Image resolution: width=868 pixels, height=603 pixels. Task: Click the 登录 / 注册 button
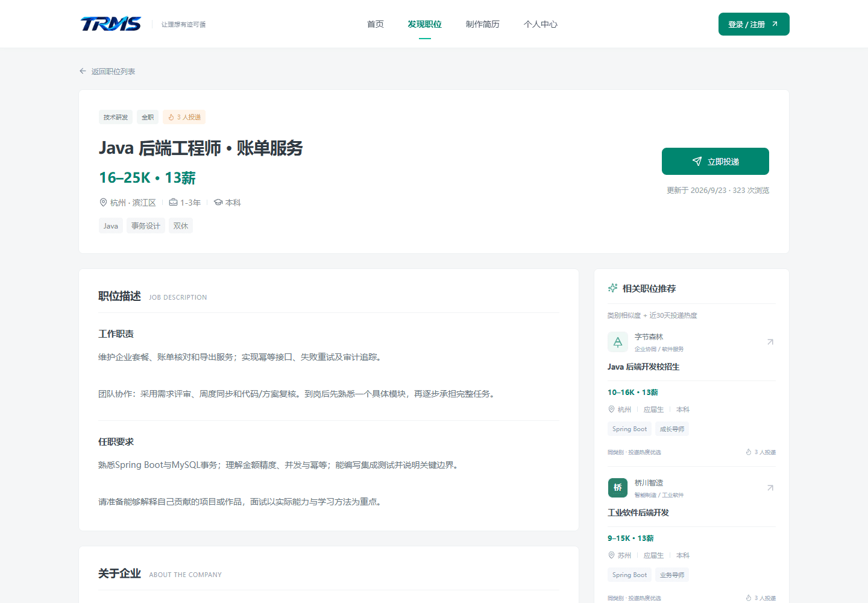[753, 24]
